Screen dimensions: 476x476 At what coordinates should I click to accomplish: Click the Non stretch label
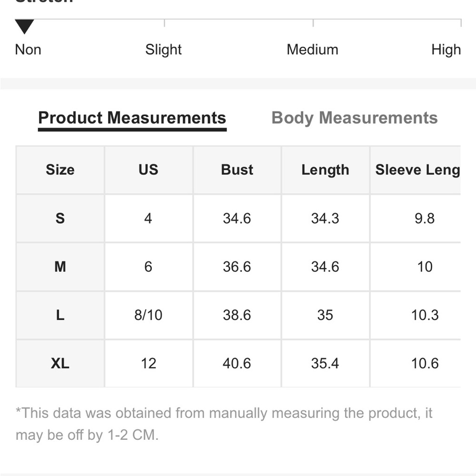click(x=28, y=50)
